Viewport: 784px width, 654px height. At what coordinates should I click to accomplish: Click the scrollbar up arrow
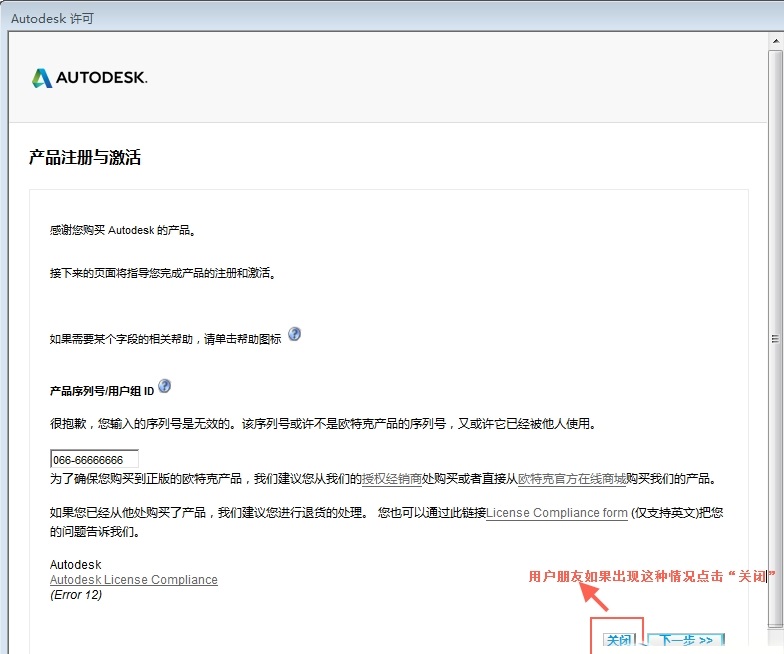click(x=776, y=41)
